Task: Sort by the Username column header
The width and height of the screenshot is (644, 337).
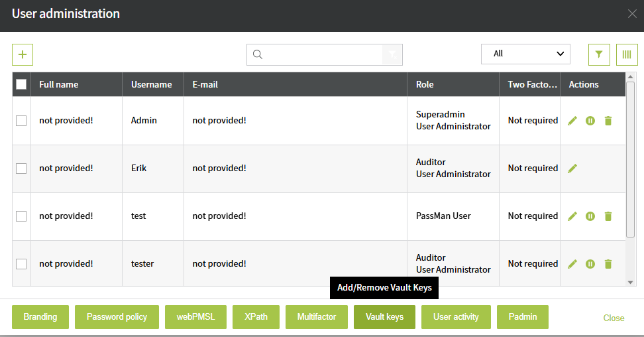Action: (152, 84)
